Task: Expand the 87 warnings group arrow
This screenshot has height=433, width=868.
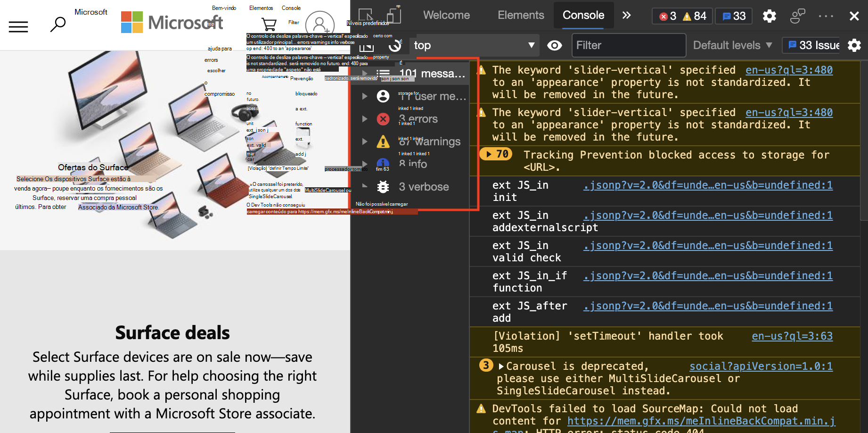Action: coord(364,142)
